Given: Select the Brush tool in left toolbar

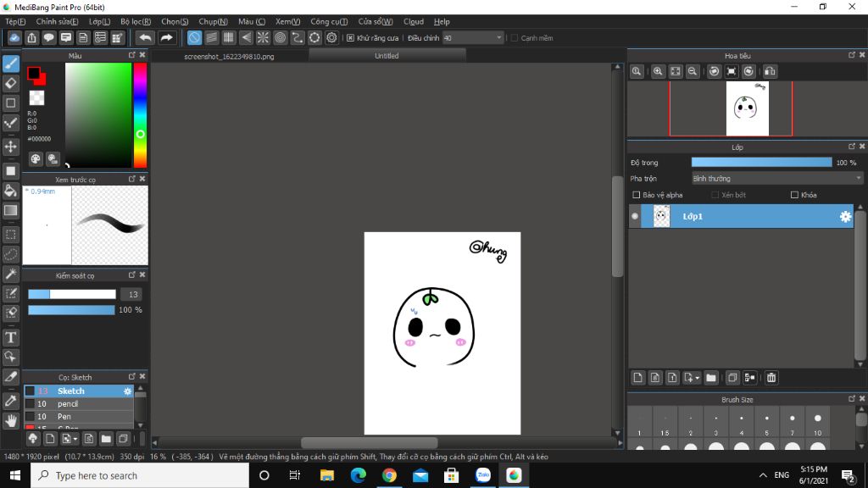Looking at the screenshot, I should click(x=11, y=64).
